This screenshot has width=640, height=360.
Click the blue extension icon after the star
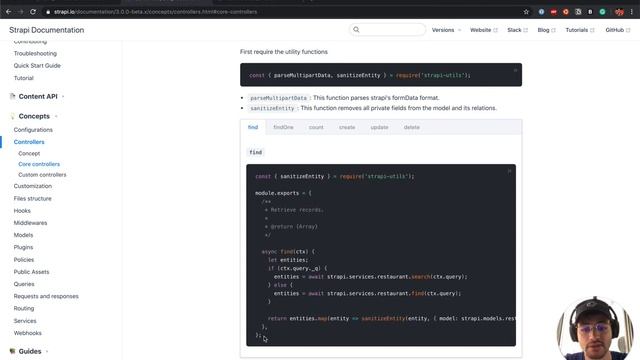pos(541,12)
